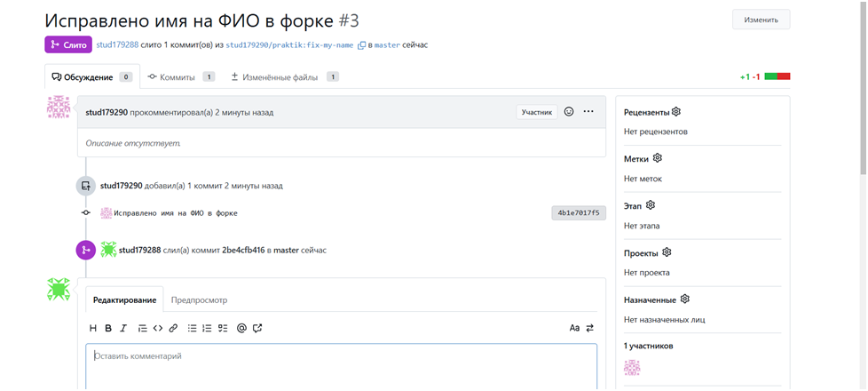Viewport: 868px width, 391px height.
Task: Open the Метки gear settings
Action: pos(658,158)
